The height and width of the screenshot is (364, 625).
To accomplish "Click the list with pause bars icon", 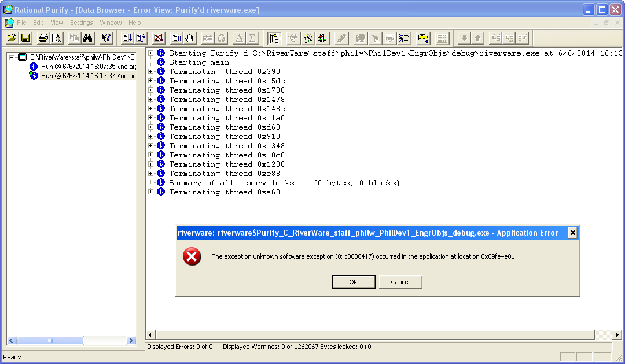I will [176, 38].
